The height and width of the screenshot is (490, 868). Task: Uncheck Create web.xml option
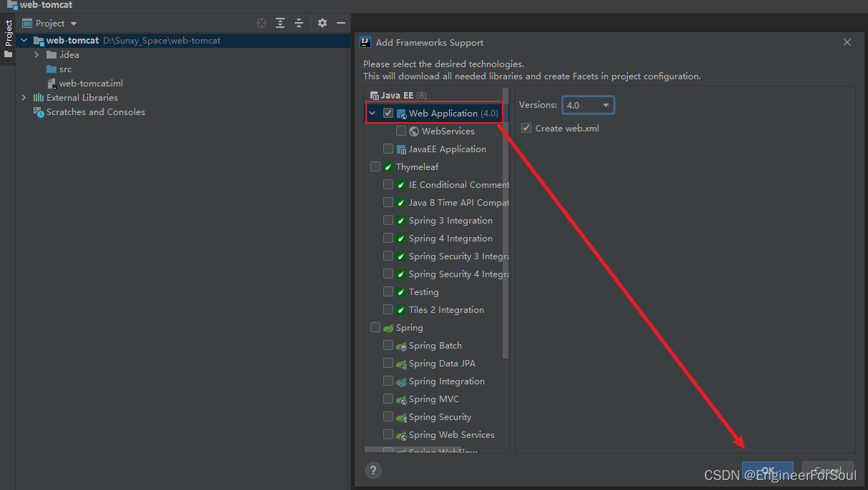pos(526,128)
